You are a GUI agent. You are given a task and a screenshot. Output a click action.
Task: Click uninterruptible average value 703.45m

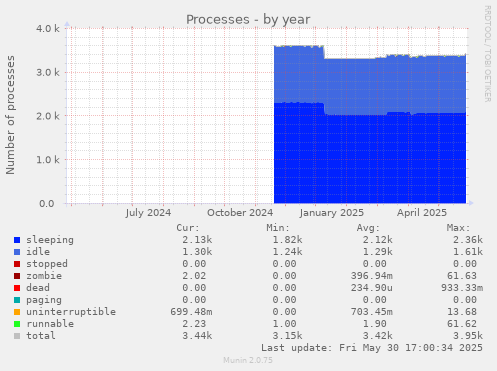[x=371, y=312]
